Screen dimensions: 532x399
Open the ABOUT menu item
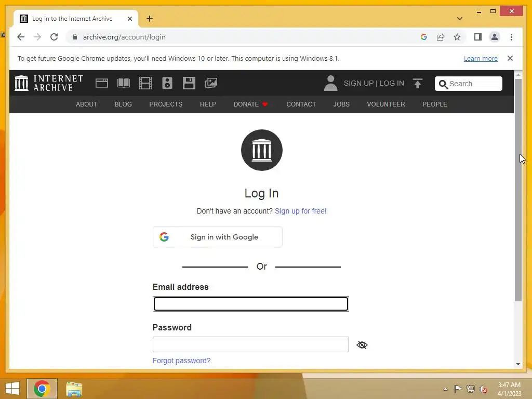point(87,104)
